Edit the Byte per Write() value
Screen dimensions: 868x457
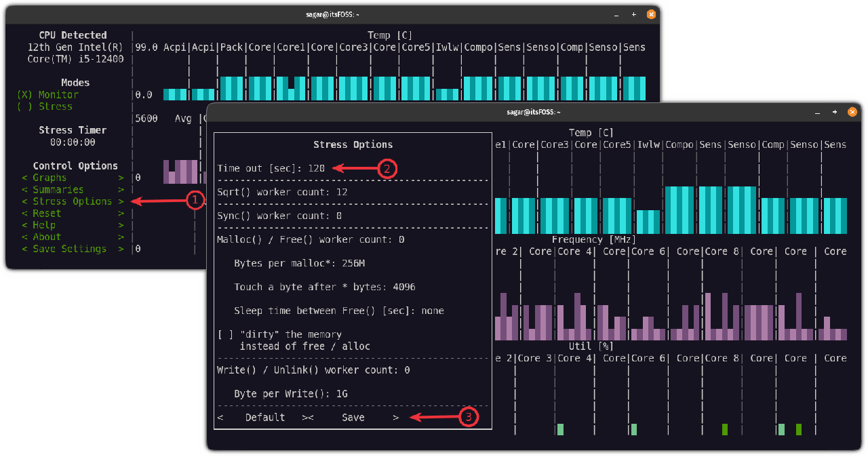(342, 394)
